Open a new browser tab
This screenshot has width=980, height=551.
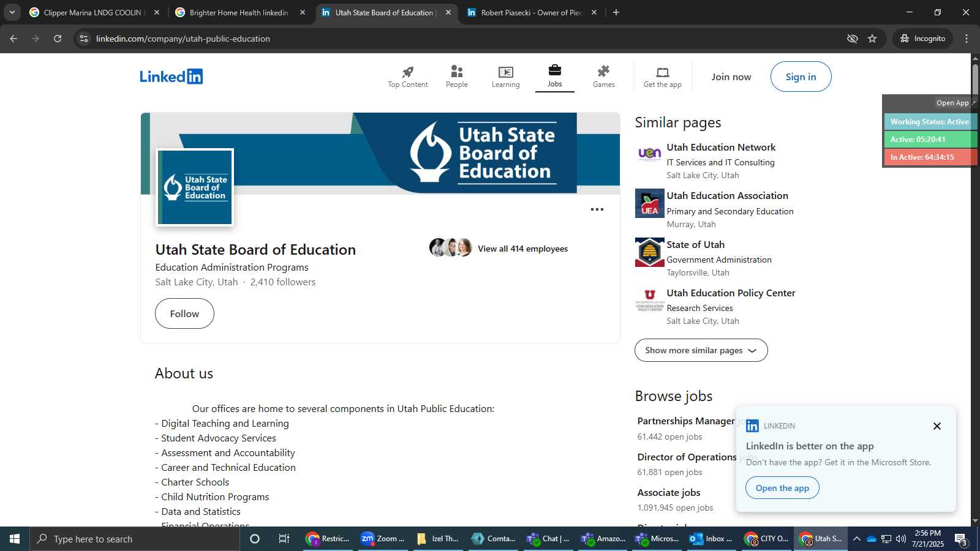pos(616,12)
